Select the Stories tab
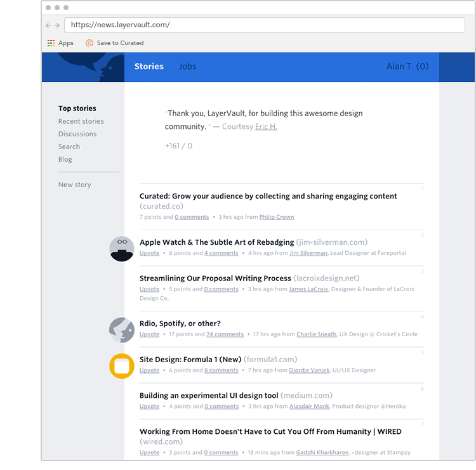 pyautogui.click(x=149, y=67)
